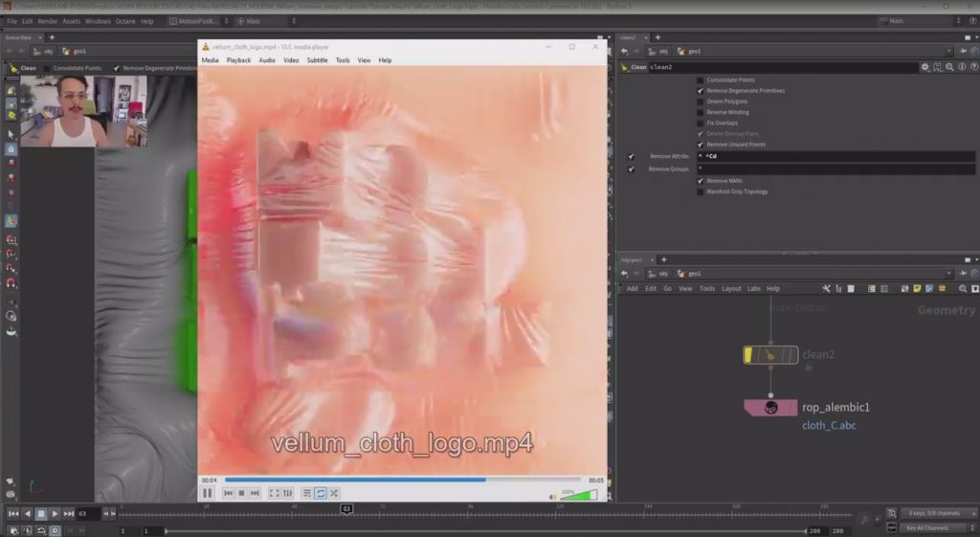Screen dimensions: 980x537
Task: Click frame 63 marker on timeline
Action: pyautogui.click(x=346, y=509)
